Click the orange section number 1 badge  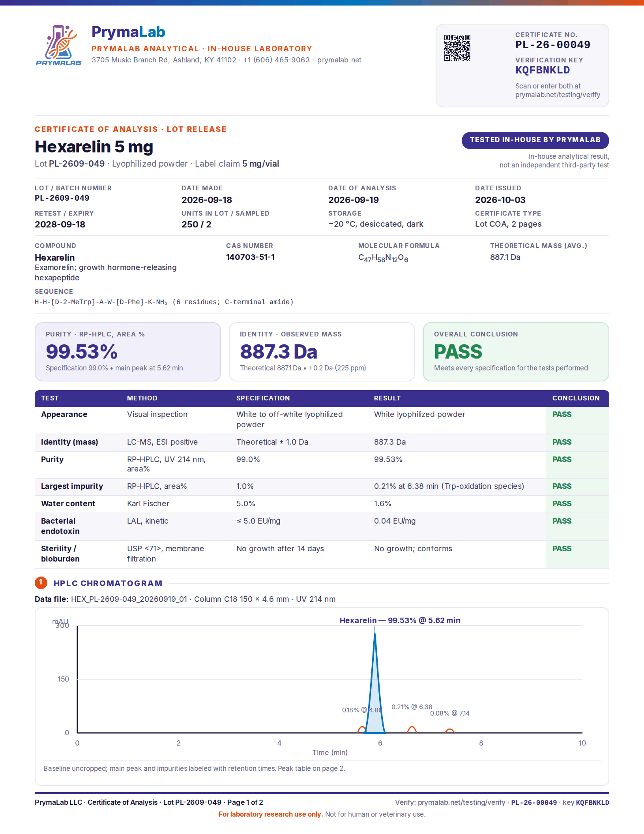[41, 582]
